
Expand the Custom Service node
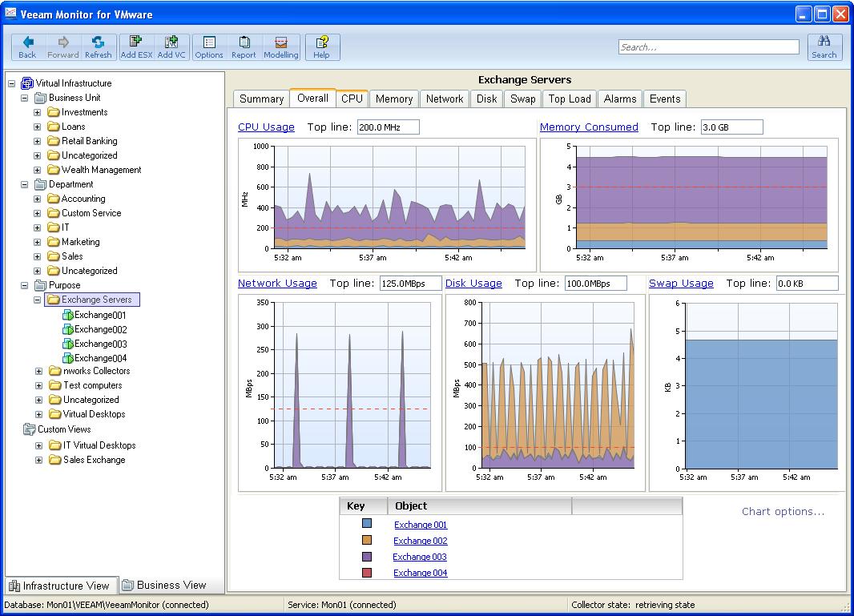pyautogui.click(x=37, y=214)
